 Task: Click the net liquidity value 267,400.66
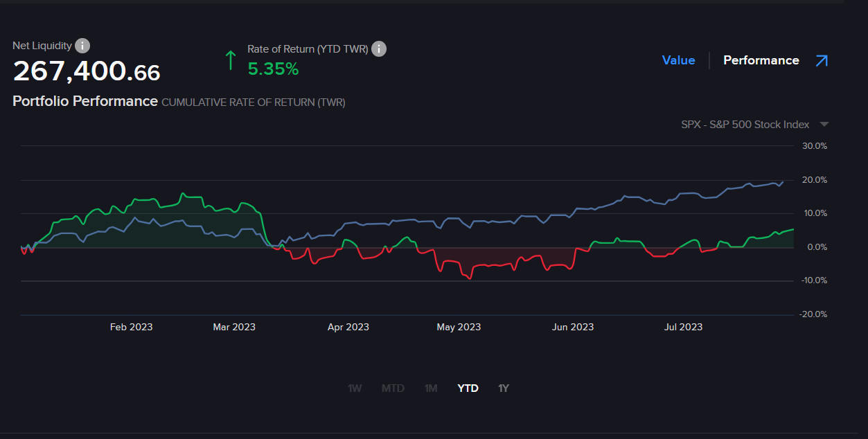click(87, 72)
